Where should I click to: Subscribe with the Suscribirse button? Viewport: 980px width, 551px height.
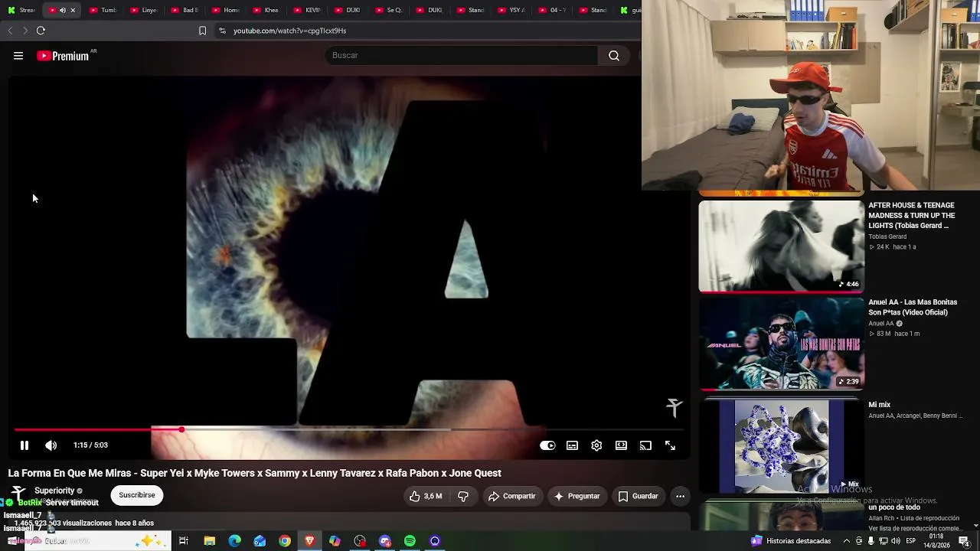[137, 495]
